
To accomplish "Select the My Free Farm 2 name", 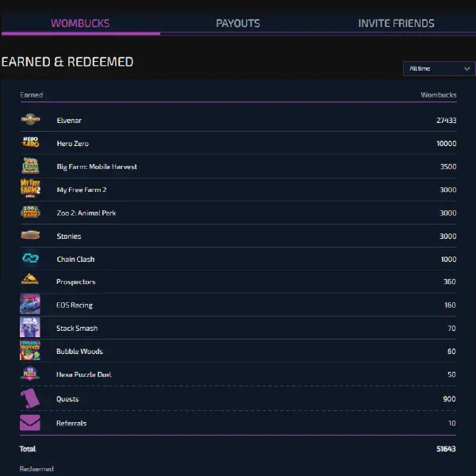I will pos(82,190).
